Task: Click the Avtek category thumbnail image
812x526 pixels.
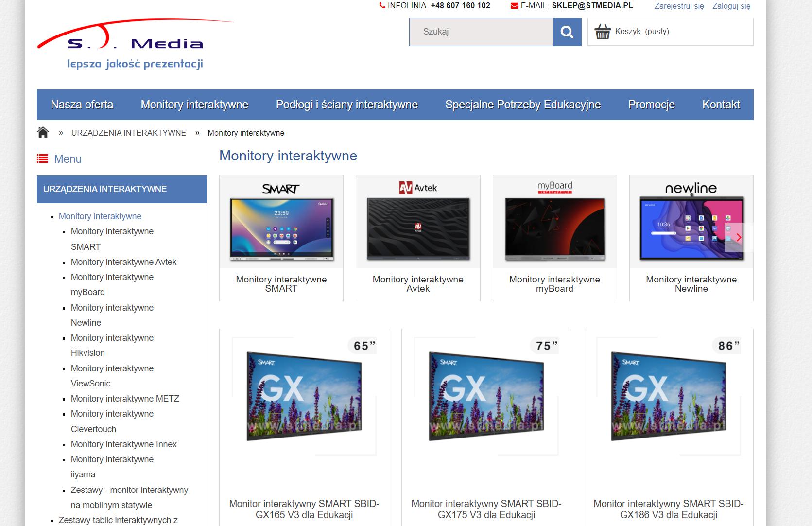Action: pyautogui.click(x=418, y=229)
